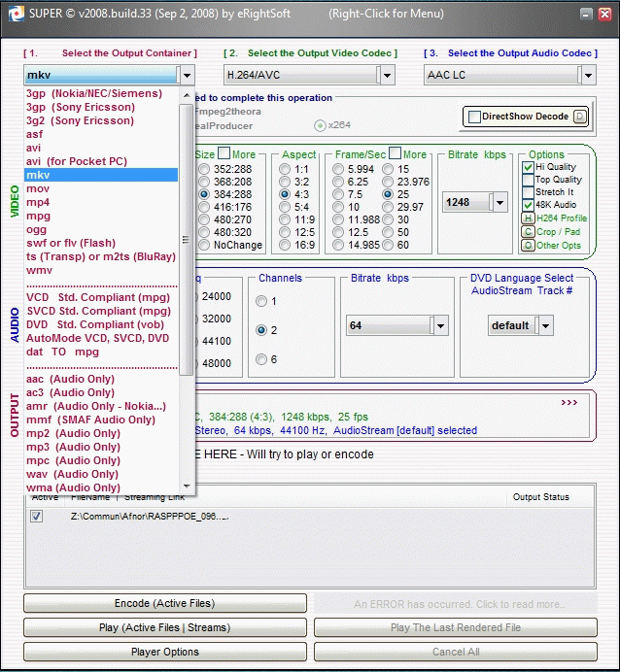Viewport: 620px width, 672px height.
Task: Click the DirectShow Decode 'D' icon
Action: [x=580, y=117]
